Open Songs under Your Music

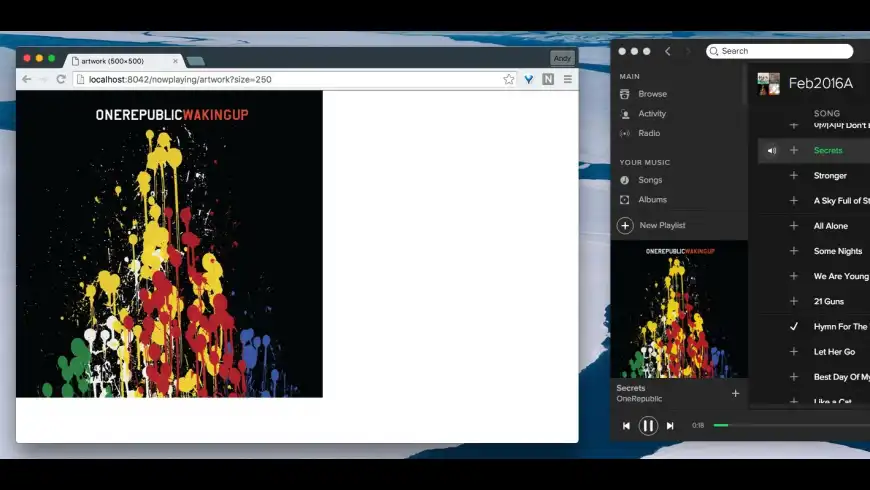tap(650, 180)
